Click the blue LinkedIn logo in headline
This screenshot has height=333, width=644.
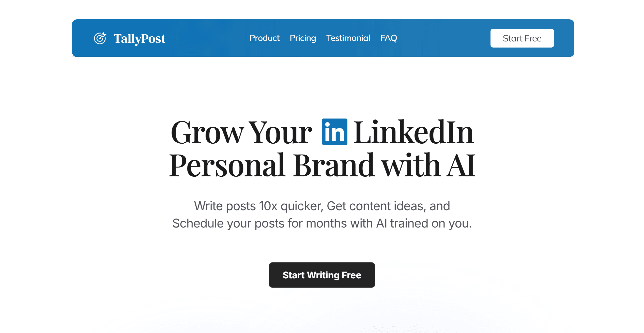334,132
